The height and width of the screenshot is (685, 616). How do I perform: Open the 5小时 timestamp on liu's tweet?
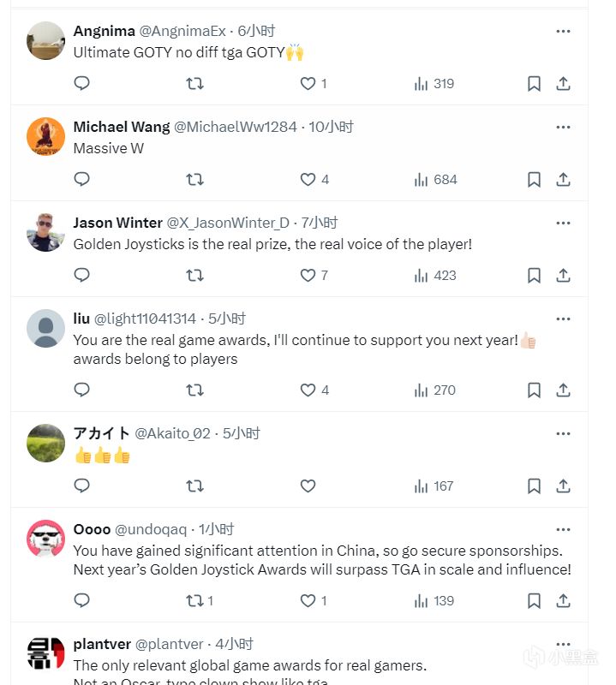[229, 319]
